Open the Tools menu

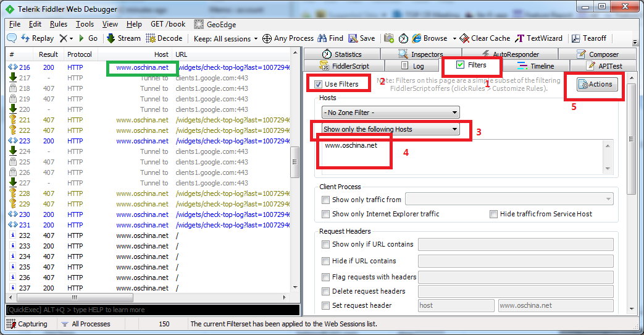[85, 24]
